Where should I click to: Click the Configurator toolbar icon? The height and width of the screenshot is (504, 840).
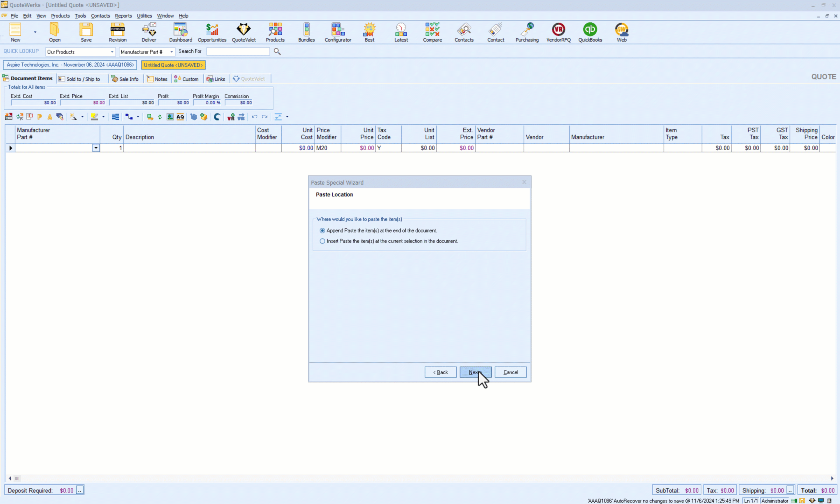[x=338, y=32]
